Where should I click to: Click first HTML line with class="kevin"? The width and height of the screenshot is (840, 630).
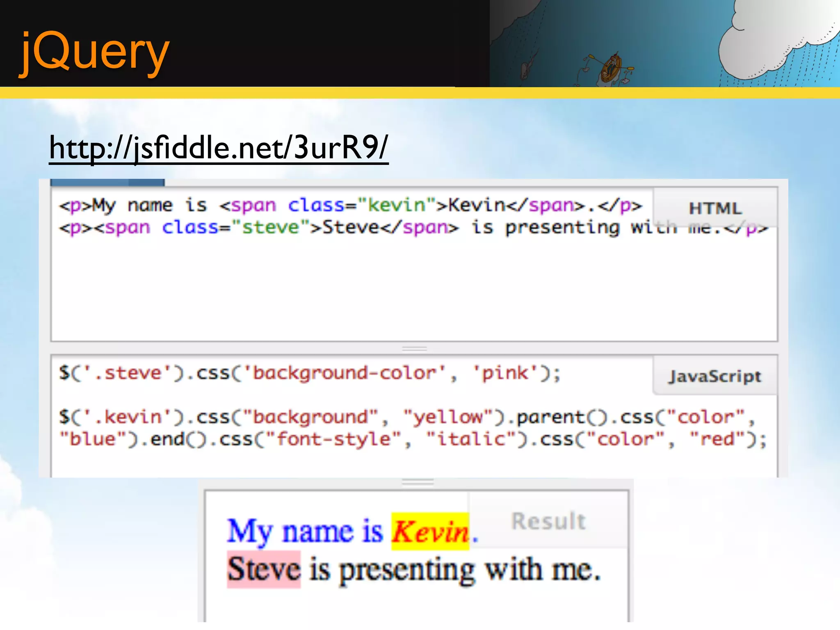coord(351,205)
